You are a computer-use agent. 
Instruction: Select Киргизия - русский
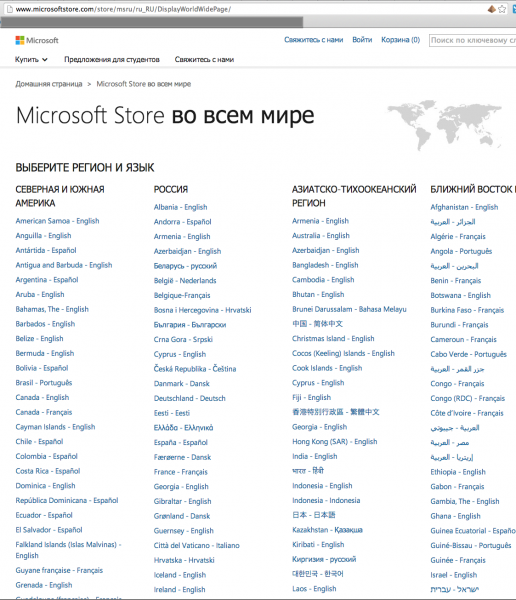coord(324,559)
